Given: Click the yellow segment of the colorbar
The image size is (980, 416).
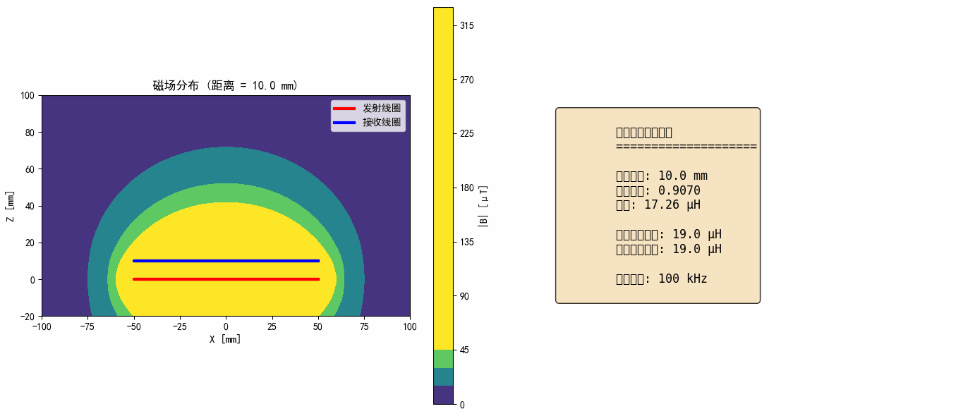Looking at the screenshot, I should tap(443, 178).
